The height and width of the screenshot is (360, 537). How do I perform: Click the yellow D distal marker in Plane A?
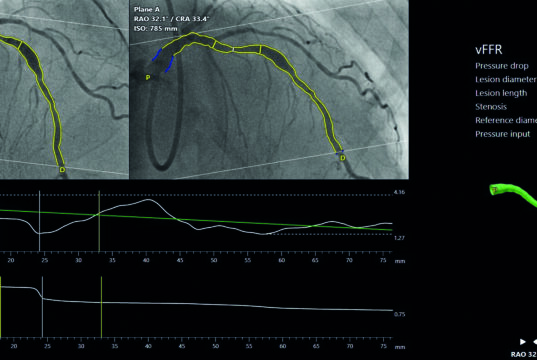click(342, 158)
